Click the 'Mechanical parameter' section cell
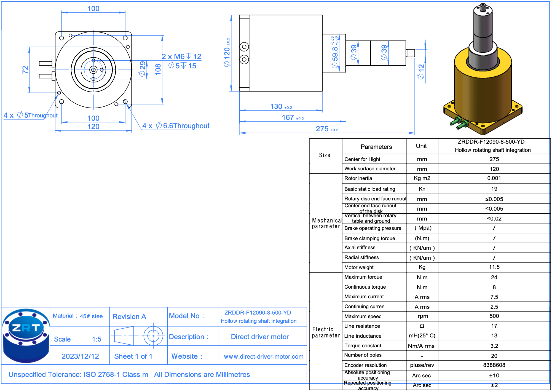This screenshot has width=552, height=392. pos(326,223)
